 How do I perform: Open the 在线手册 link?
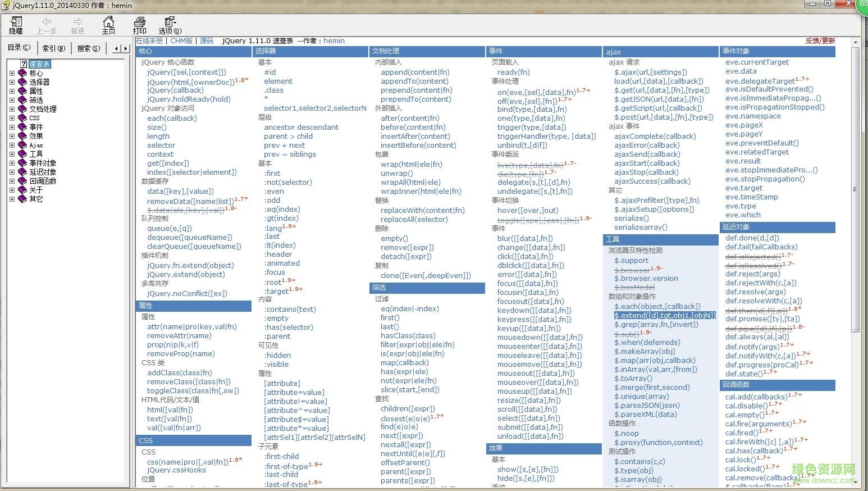(x=149, y=40)
